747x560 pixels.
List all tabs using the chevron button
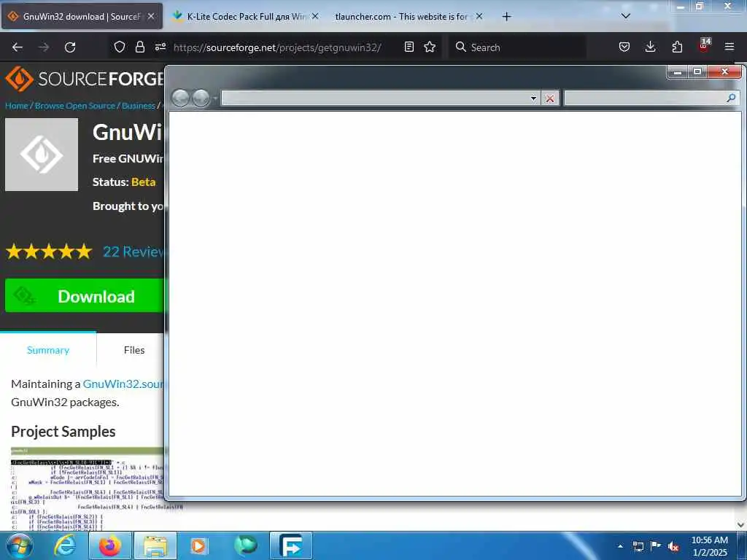coord(625,16)
